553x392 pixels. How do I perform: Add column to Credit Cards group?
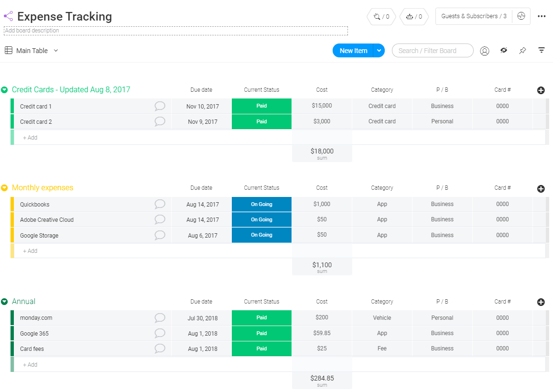click(541, 90)
